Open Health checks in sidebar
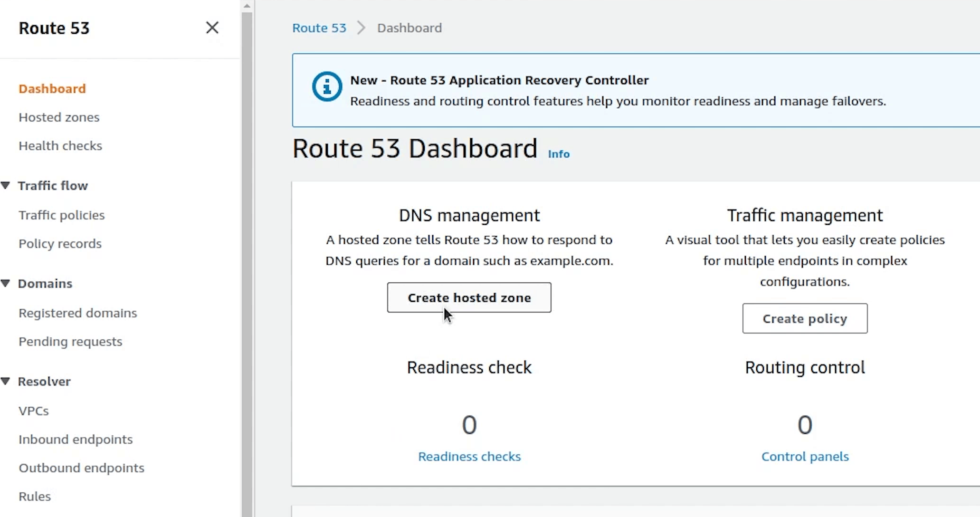Viewport: 980px width, 517px height. [60, 146]
